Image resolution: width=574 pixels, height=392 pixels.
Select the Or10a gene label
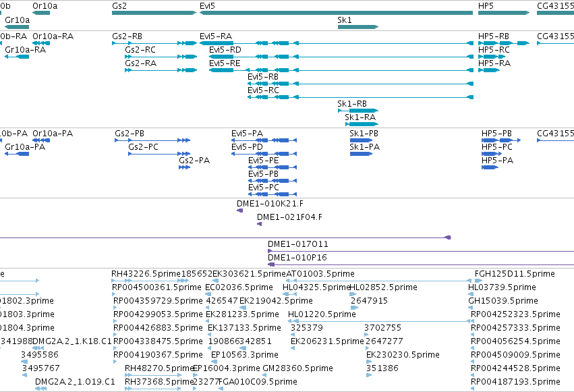[45, 6]
